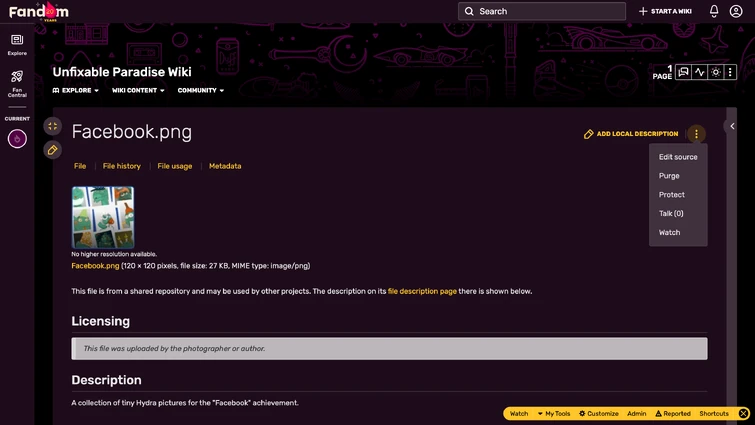
Task: Click the wiki discussions icon
Action: tap(683, 72)
